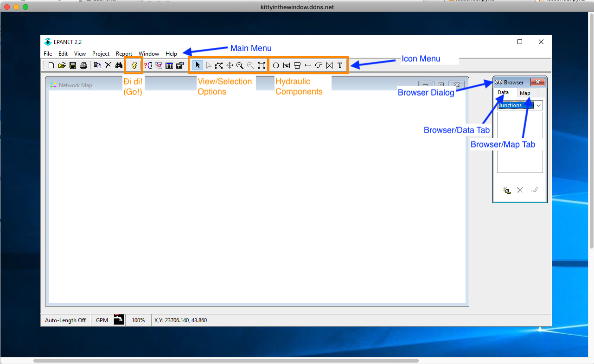Expand the Junctions dropdown arrow in the Browser
The height and width of the screenshot is (364, 594).
point(539,105)
